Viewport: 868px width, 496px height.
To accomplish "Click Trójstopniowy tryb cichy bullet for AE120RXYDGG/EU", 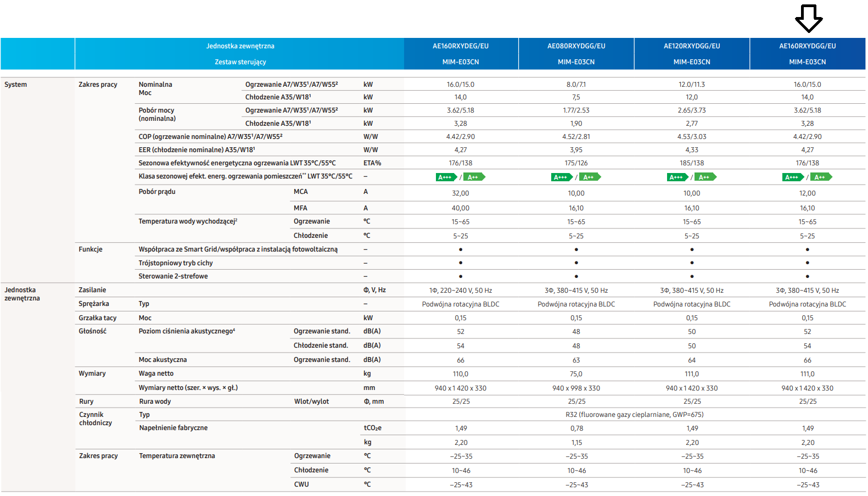I will tap(692, 263).
